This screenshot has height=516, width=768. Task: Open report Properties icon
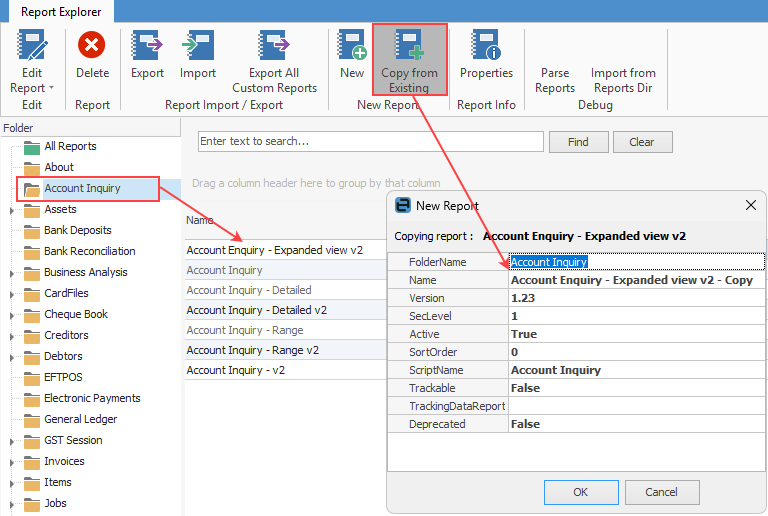tap(486, 45)
